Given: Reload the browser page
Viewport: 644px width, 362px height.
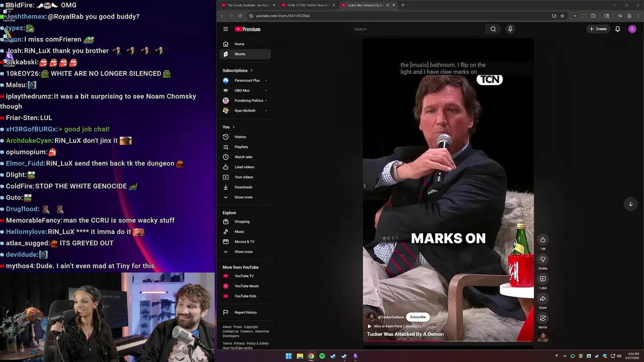Looking at the screenshot, I should click(240, 16).
